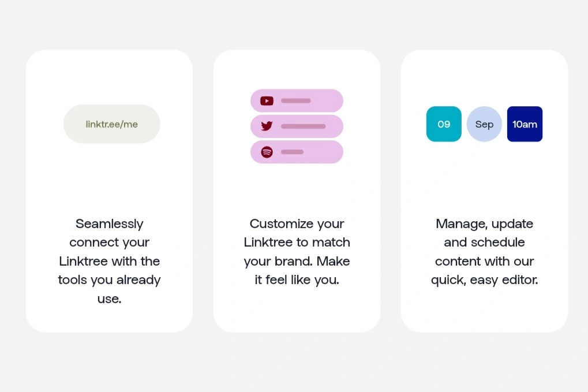Click the Sep month circle
The height and width of the screenshot is (392, 588).
coord(484,124)
